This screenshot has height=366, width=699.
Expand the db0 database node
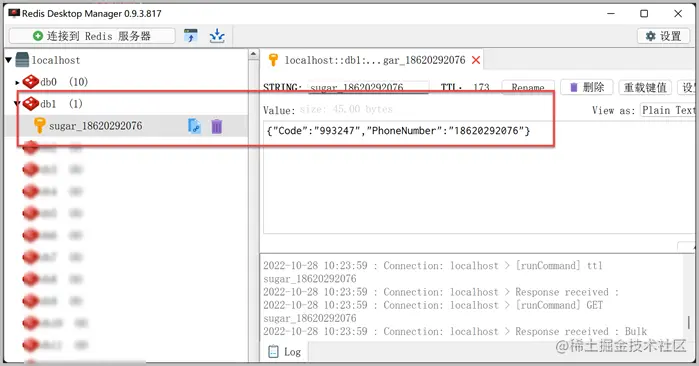[17, 82]
